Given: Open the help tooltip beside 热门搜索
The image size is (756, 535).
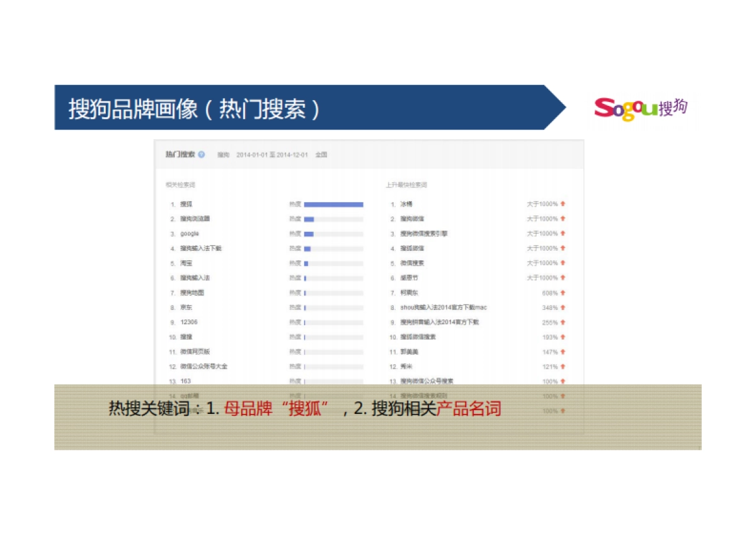Looking at the screenshot, I should pos(201,154).
